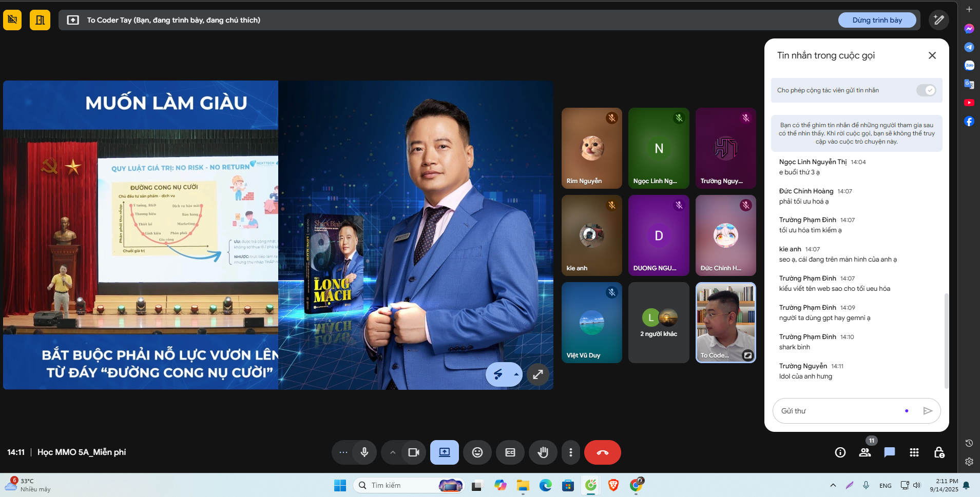
Task: Select DUONG NGU... participant tile
Action: click(659, 235)
